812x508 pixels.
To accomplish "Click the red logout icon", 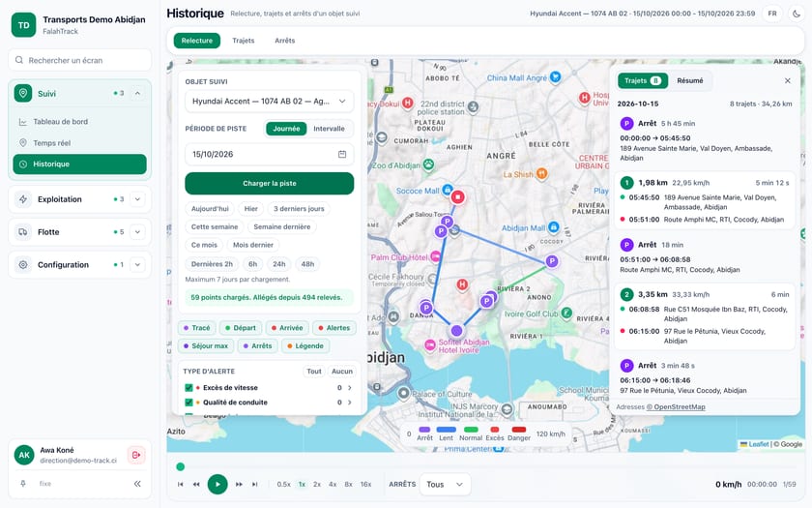I will pos(136,455).
